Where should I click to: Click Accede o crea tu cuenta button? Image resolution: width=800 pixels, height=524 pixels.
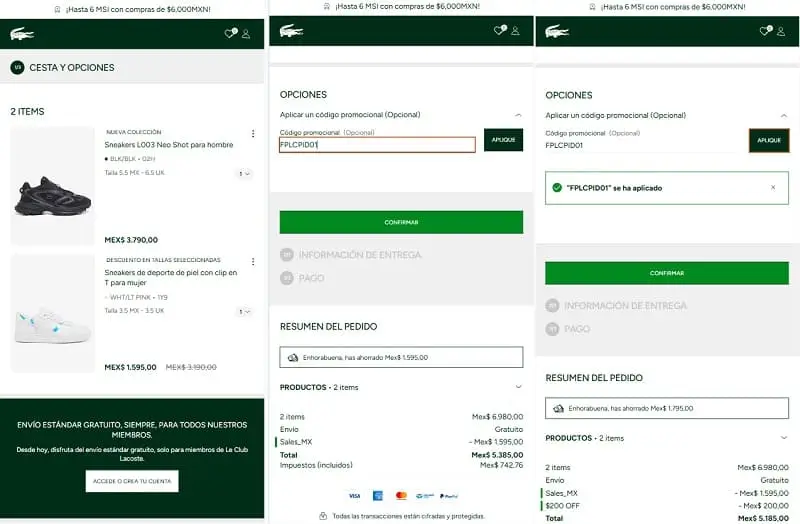(x=132, y=481)
